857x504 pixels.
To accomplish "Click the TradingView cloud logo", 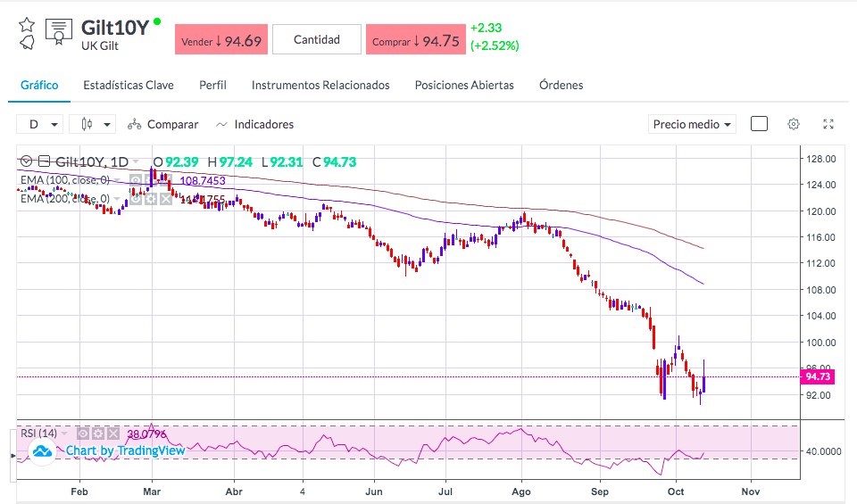I will [x=42, y=451].
